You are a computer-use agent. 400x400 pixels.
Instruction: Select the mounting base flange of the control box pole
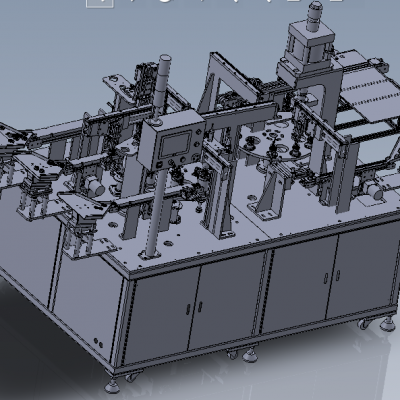(x=150, y=255)
